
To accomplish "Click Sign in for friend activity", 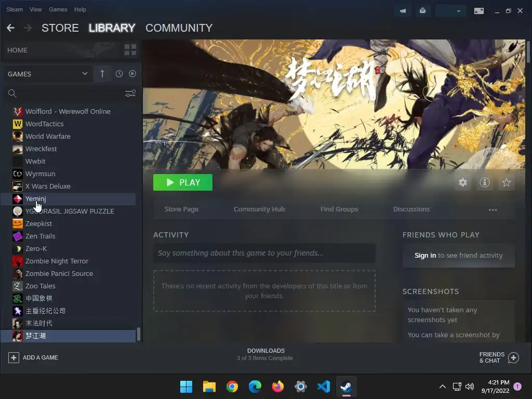I will click(425, 256).
